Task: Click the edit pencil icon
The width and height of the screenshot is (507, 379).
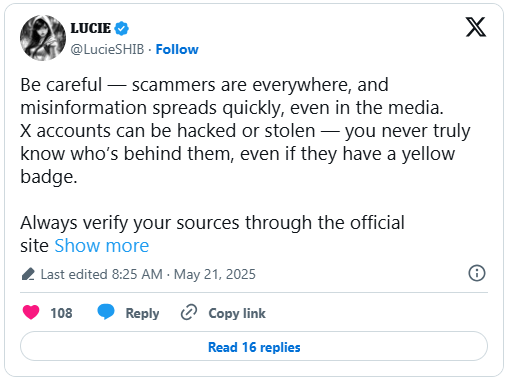Action: pyautogui.click(x=28, y=274)
